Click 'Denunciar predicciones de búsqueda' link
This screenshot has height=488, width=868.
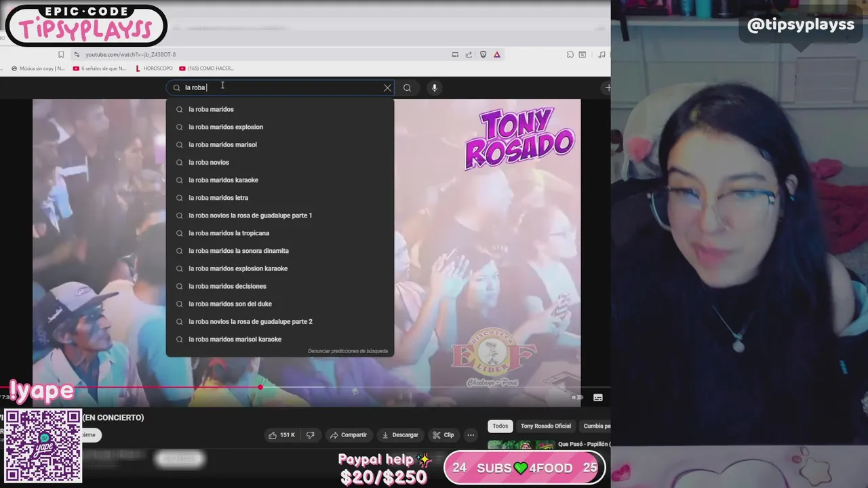(348, 351)
